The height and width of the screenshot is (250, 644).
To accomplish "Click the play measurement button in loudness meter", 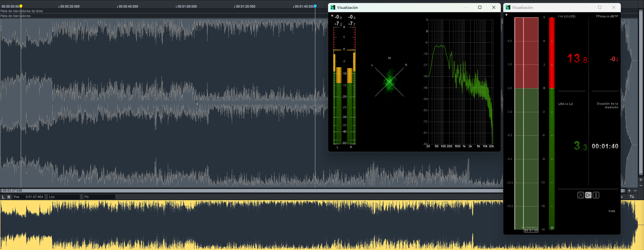I will (588, 195).
